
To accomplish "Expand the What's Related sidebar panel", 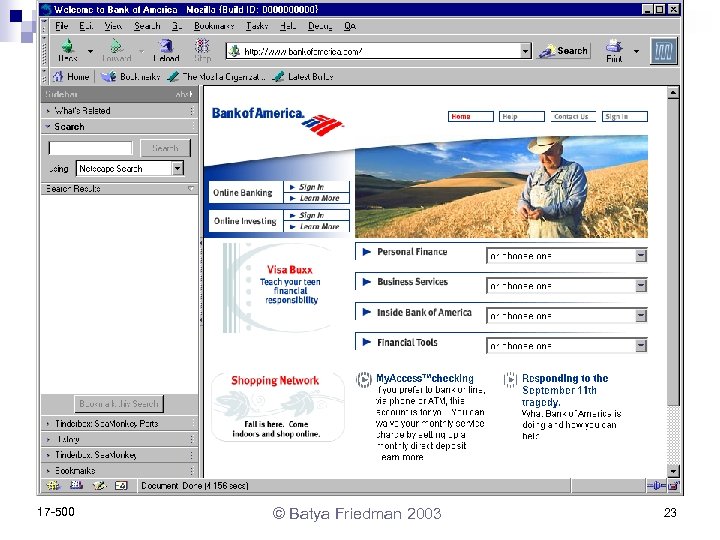I will [x=119, y=111].
